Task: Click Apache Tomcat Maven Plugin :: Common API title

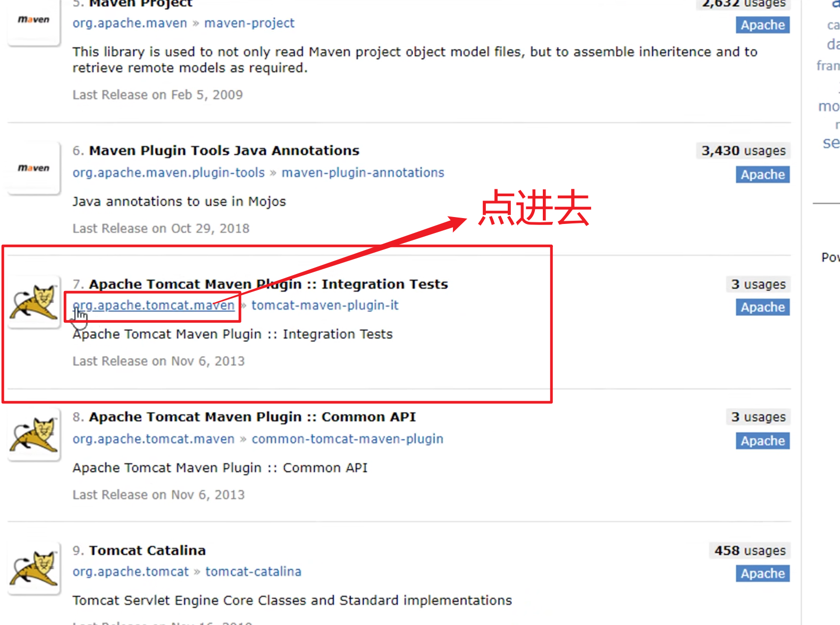Action: point(253,417)
